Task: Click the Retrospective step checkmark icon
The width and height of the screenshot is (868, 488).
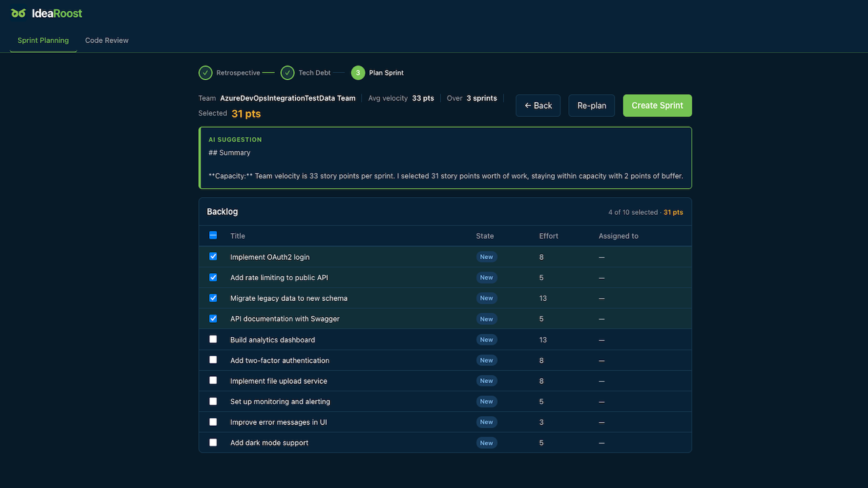Action: (205, 73)
